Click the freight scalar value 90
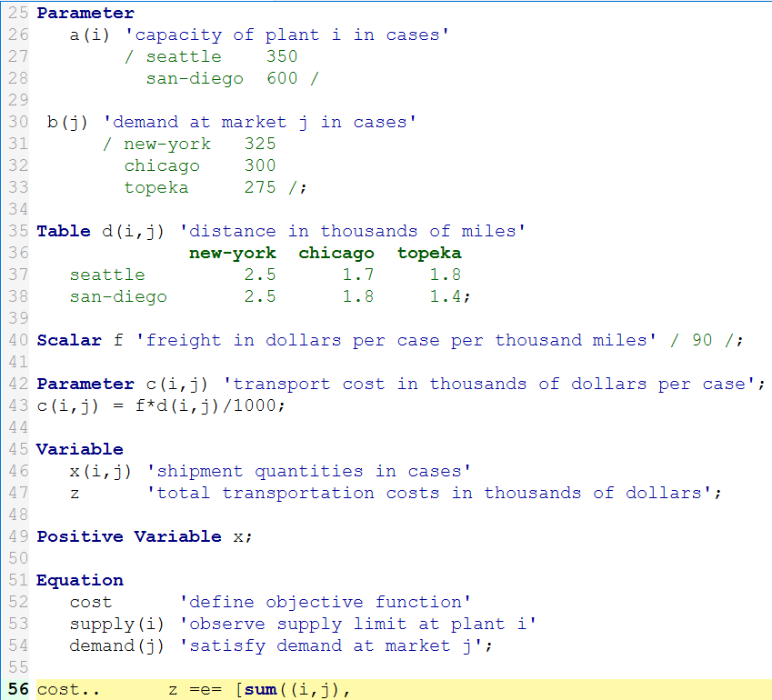Screen dimensions: 772x700 702,340
